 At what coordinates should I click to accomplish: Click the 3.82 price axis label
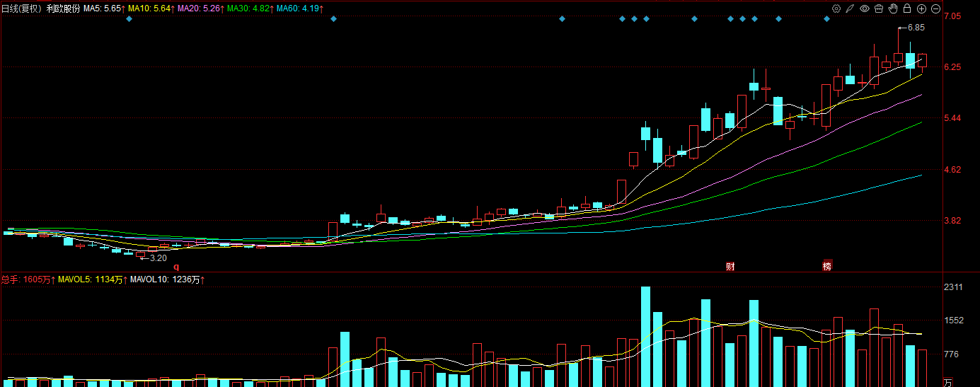(952, 221)
